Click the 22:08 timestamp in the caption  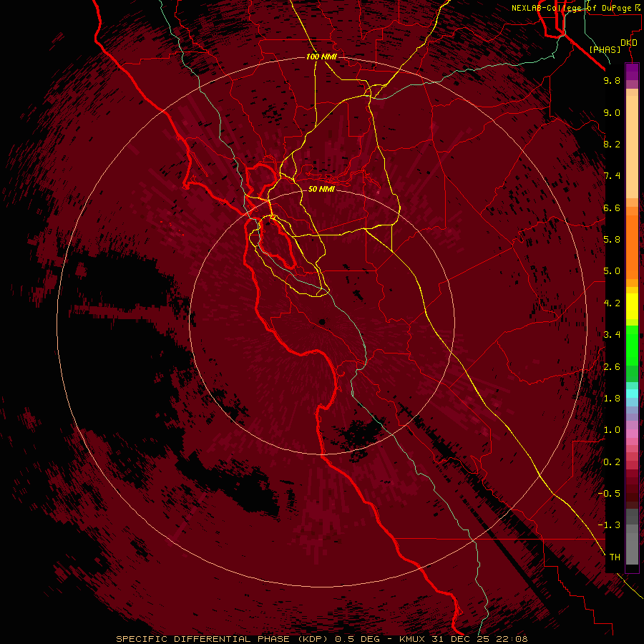click(x=512, y=639)
